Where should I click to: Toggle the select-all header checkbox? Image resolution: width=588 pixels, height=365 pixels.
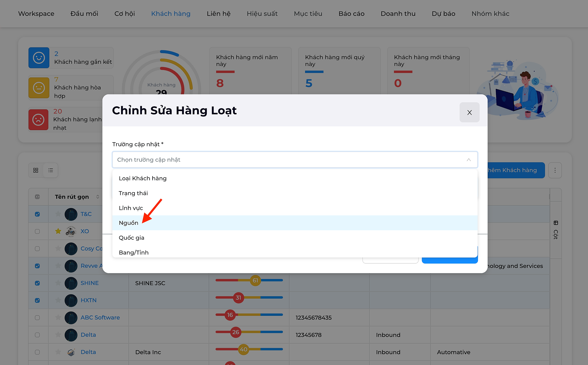pos(37,197)
